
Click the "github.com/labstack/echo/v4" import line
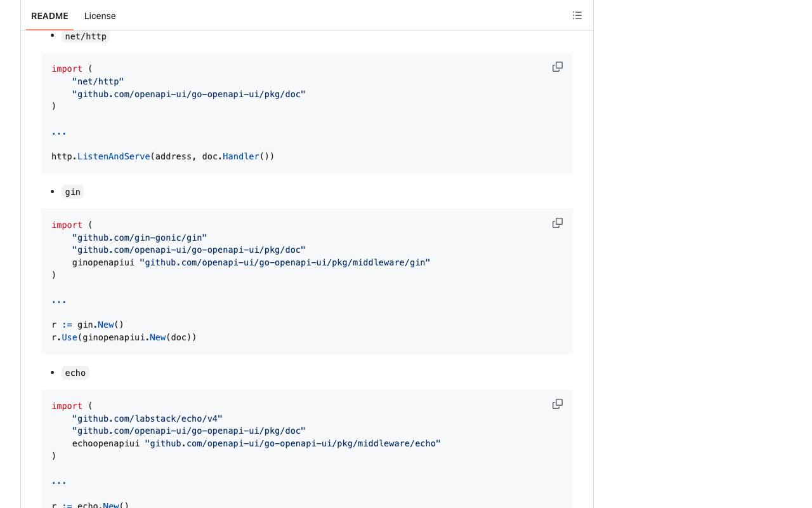[147, 418]
